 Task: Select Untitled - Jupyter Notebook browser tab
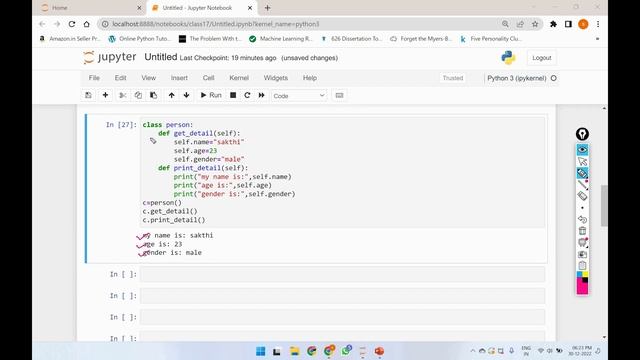pos(203,8)
